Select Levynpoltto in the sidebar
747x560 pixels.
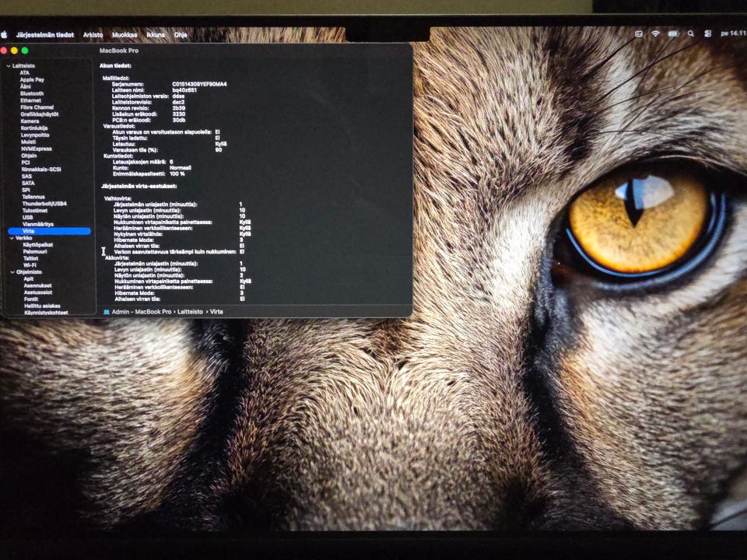point(35,135)
